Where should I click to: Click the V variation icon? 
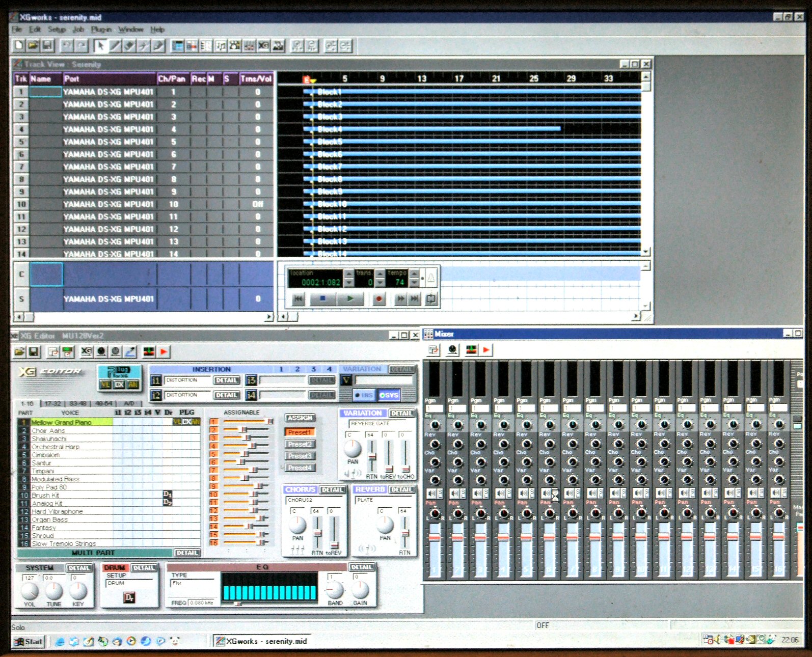point(346,380)
